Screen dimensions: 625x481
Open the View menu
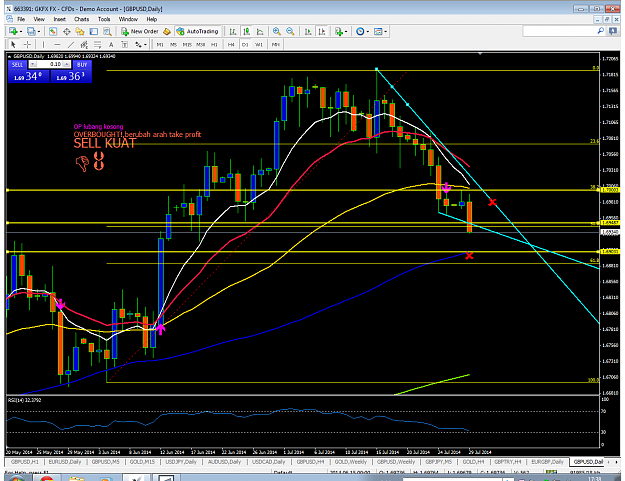tap(39, 19)
